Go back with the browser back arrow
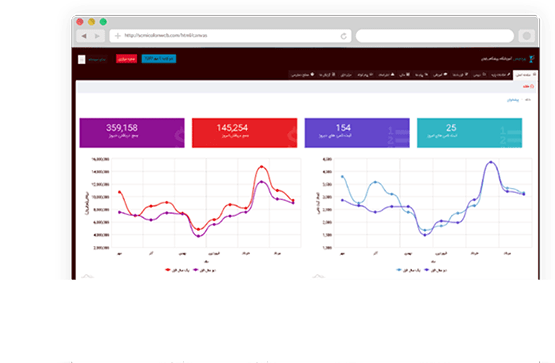Image resolution: width=555 pixels, height=363 pixels. pos(84,36)
